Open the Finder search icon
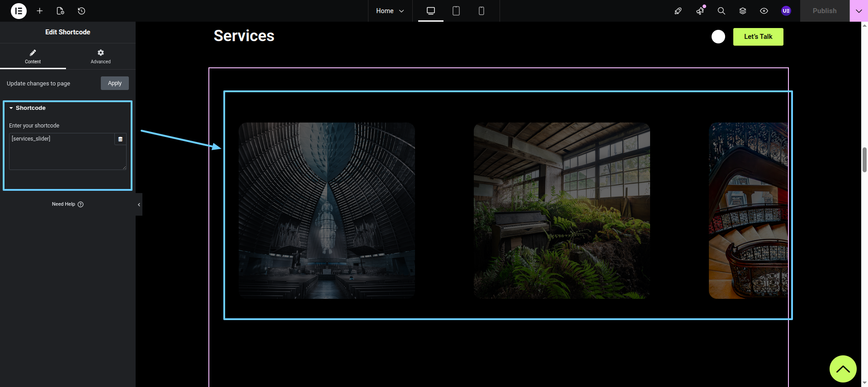This screenshot has height=387, width=868. [x=721, y=11]
